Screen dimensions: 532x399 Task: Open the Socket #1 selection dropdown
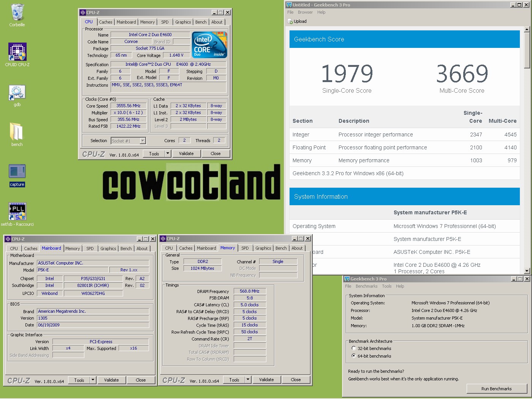128,141
